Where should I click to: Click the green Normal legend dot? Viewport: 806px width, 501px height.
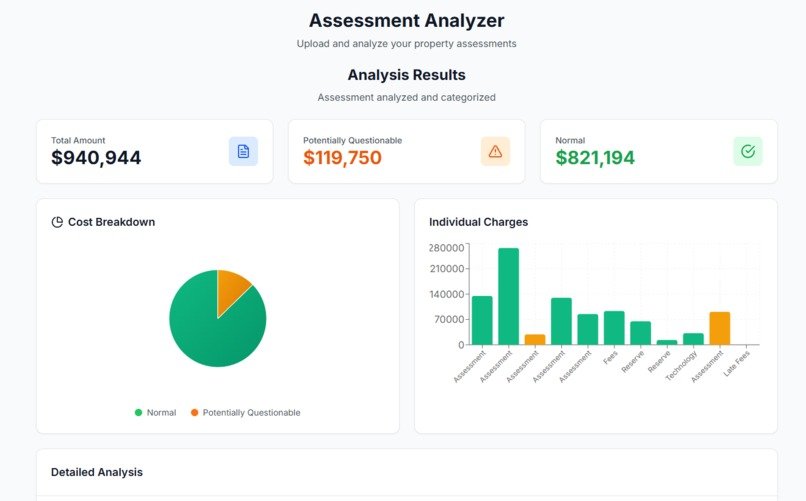(138, 412)
